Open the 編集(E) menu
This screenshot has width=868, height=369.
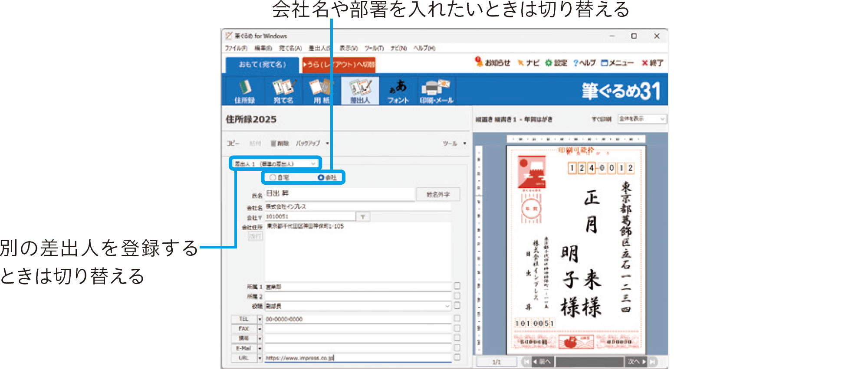click(x=263, y=48)
